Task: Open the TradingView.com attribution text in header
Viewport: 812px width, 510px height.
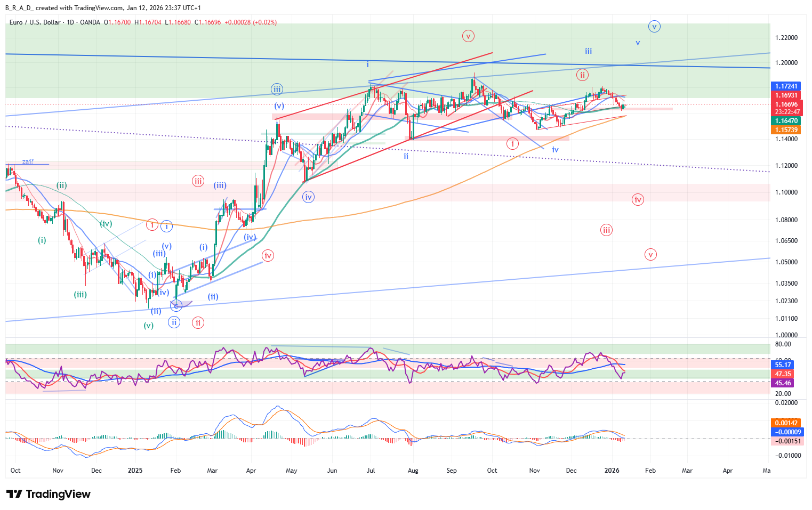Action: point(87,8)
